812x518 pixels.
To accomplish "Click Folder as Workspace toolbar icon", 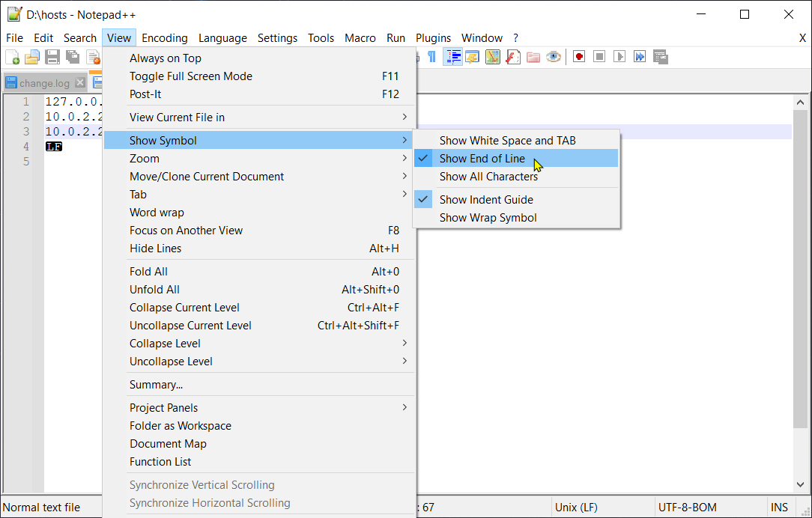I will [533, 56].
